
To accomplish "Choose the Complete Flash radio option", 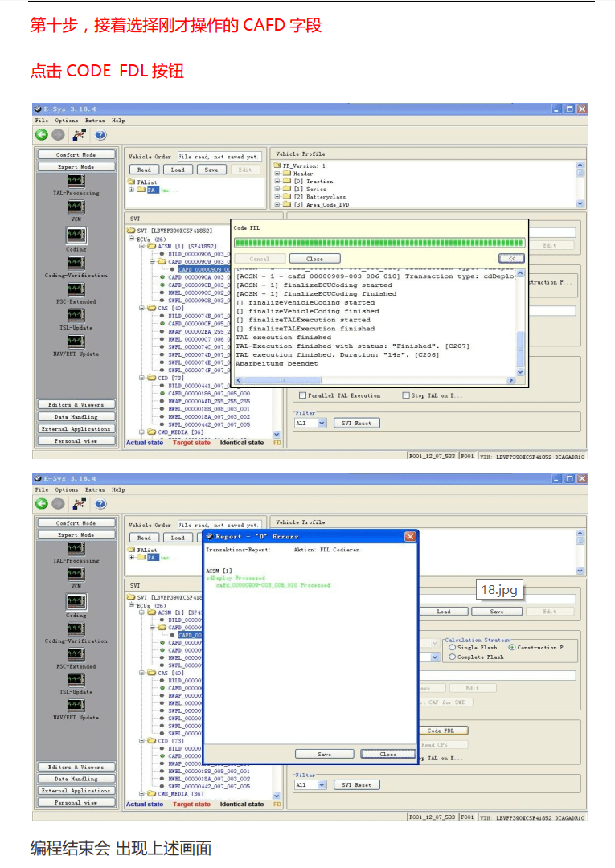I will (x=453, y=657).
